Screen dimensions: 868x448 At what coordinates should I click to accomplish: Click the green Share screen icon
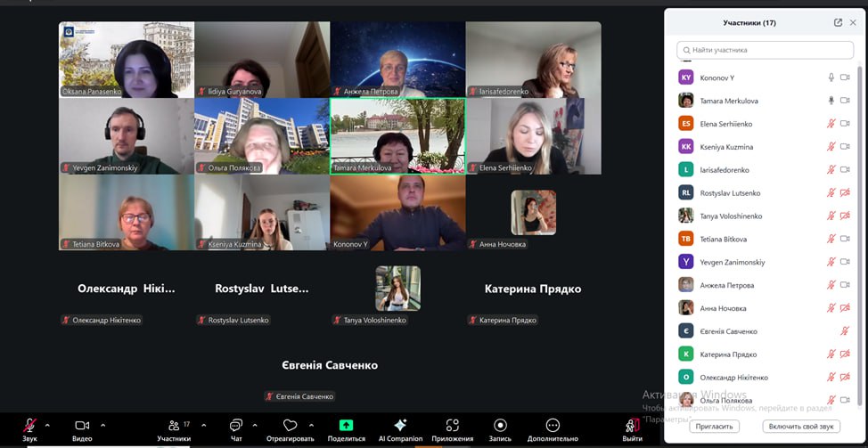coord(346,426)
